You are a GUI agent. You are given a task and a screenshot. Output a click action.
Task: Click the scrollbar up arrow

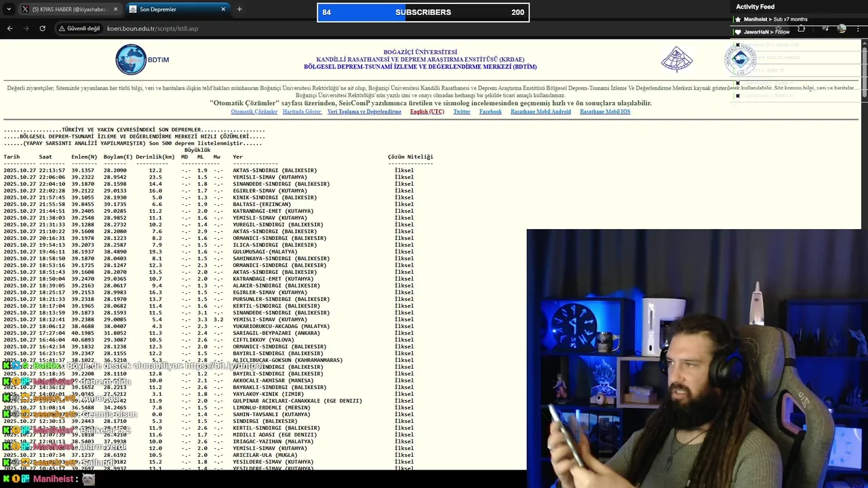tap(865, 42)
